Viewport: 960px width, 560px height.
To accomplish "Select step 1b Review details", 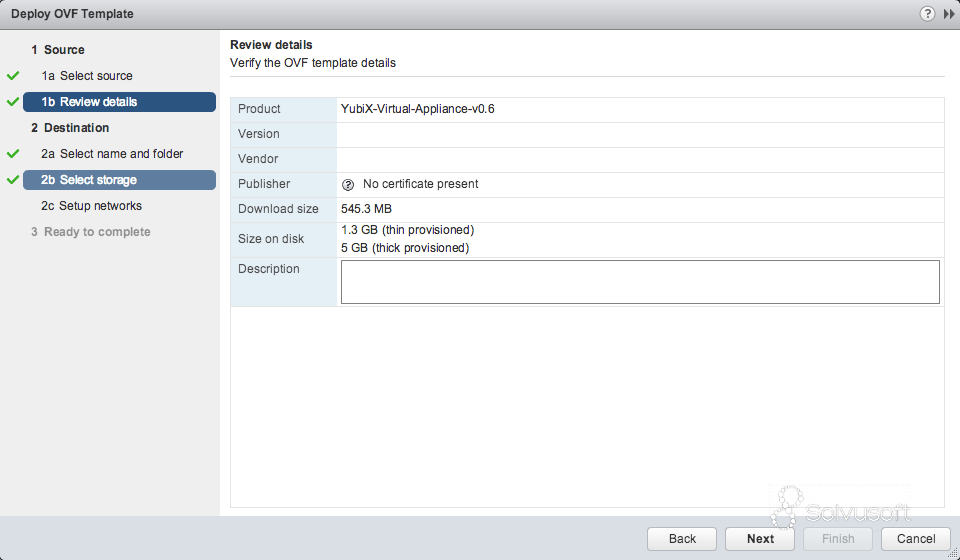I will tap(119, 102).
